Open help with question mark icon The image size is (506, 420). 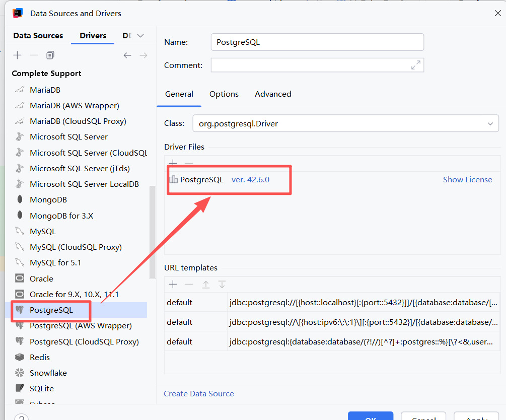coord(21,417)
